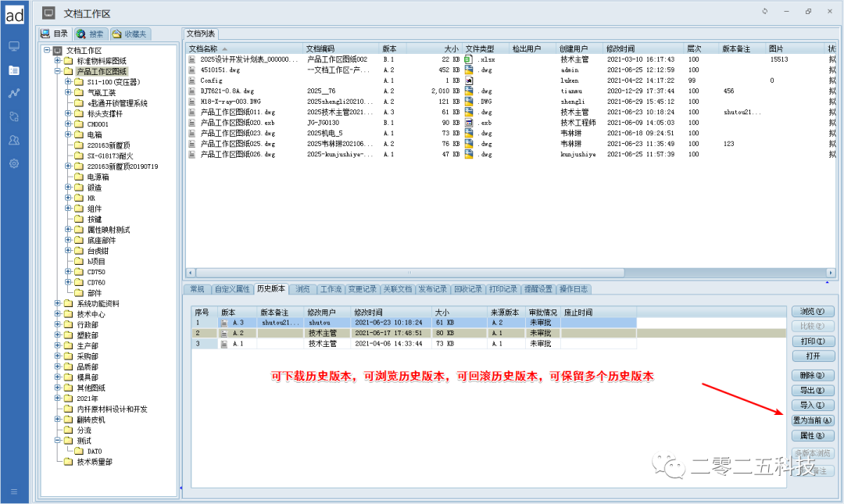Viewport: 844px width, 504px height.
Task: Expand the CD750 folder node
Action: [68, 271]
